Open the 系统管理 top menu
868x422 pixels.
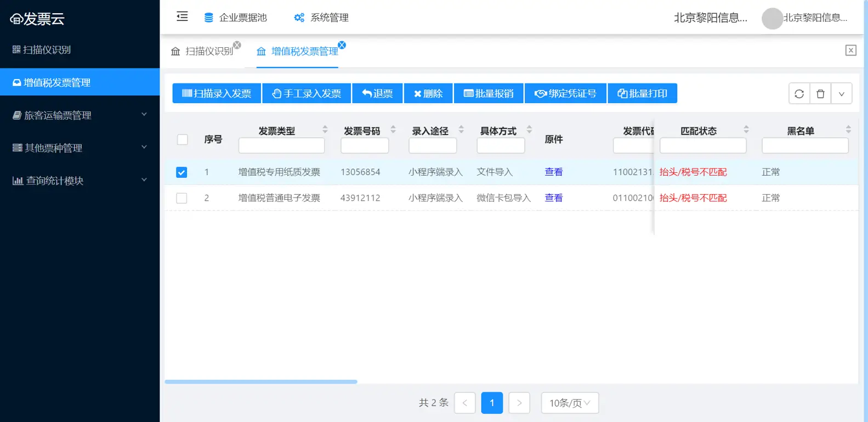pos(321,18)
